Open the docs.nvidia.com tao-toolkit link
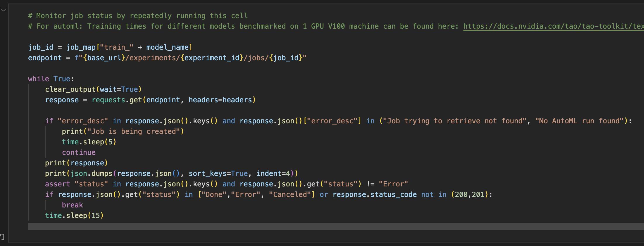The height and width of the screenshot is (246, 644). click(553, 26)
